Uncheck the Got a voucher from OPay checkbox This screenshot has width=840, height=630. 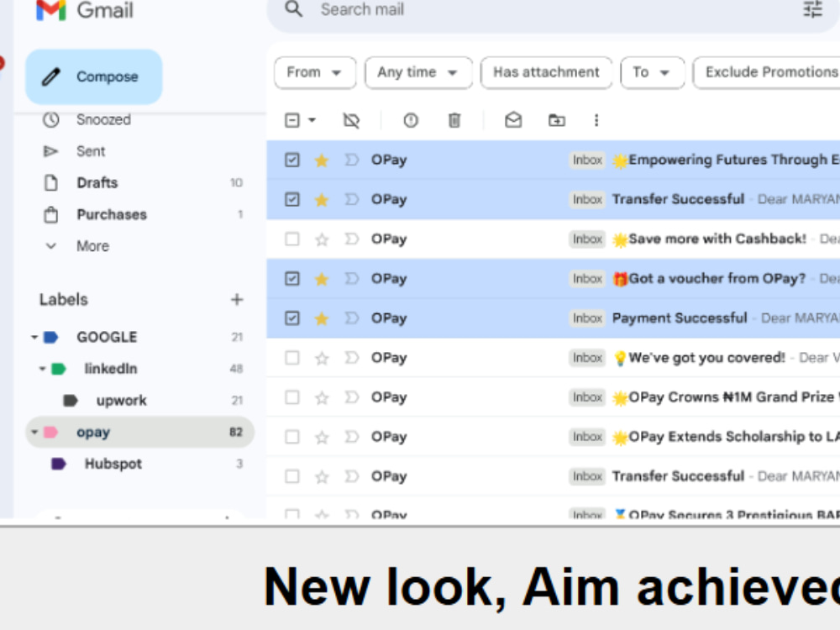[x=292, y=279]
